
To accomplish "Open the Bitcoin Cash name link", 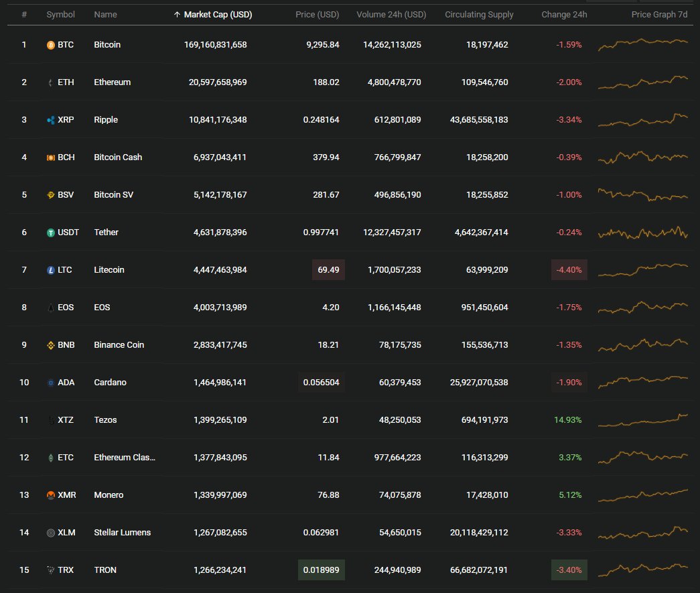I will point(118,157).
